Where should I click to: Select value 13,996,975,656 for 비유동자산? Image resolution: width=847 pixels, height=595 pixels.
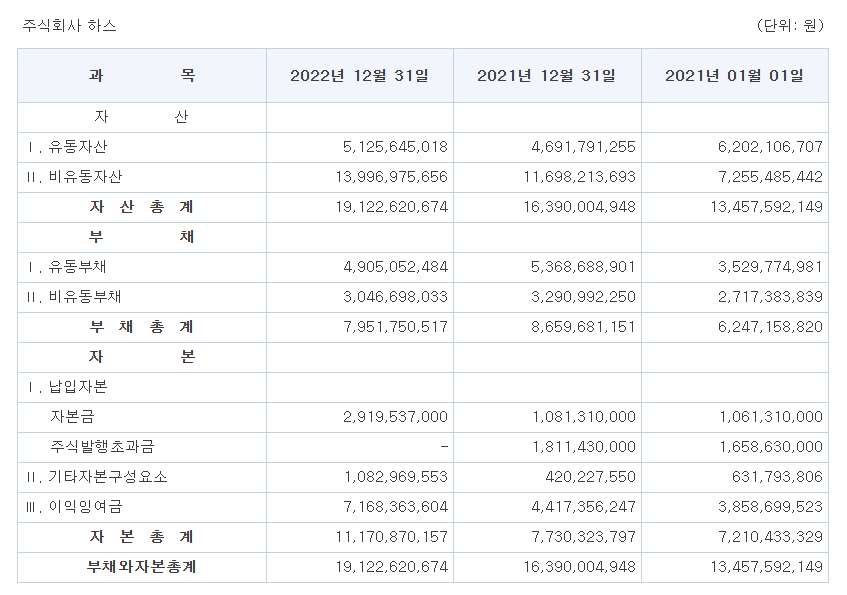point(392,177)
